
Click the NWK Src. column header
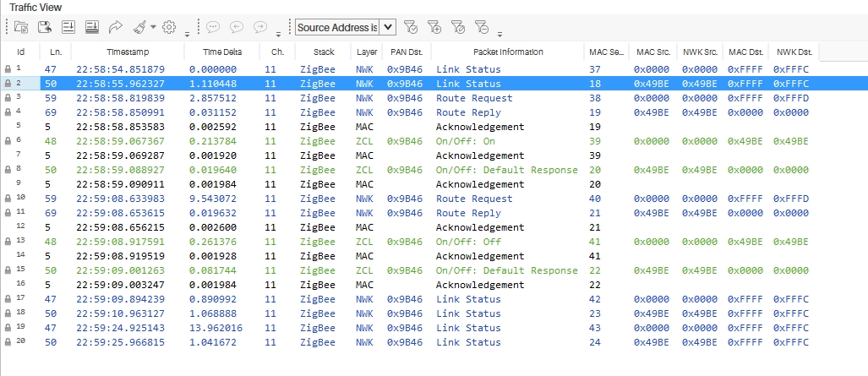[x=700, y=52]
